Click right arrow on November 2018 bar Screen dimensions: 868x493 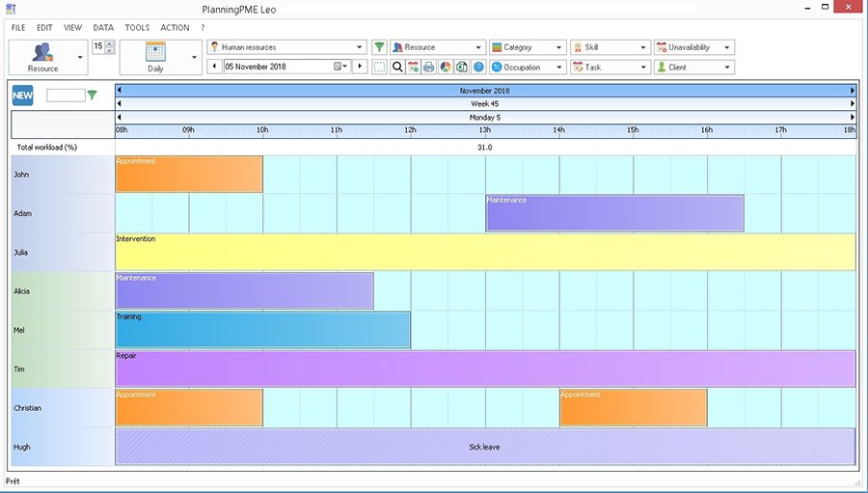click(x=853, y=91)
